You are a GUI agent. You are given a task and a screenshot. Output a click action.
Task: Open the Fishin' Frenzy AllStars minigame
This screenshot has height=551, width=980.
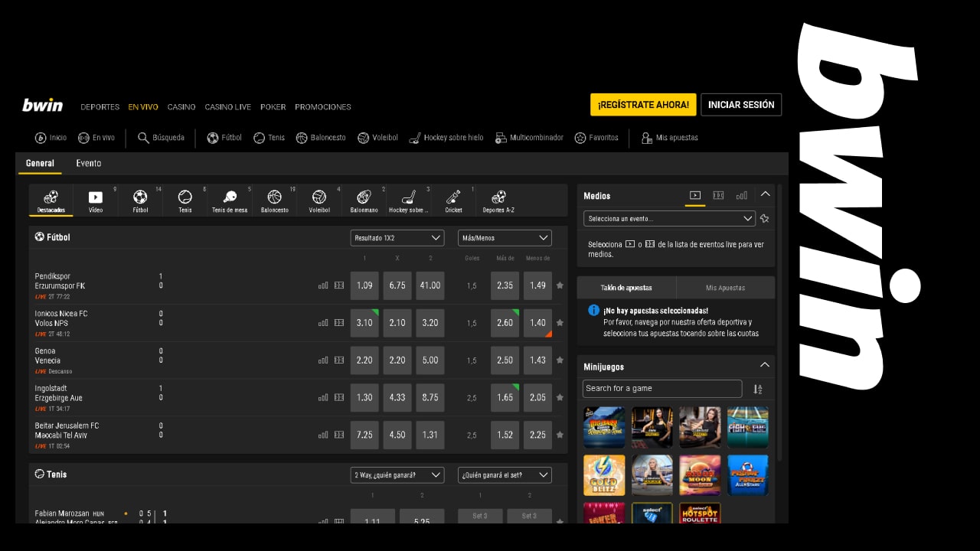click(748, 475)
